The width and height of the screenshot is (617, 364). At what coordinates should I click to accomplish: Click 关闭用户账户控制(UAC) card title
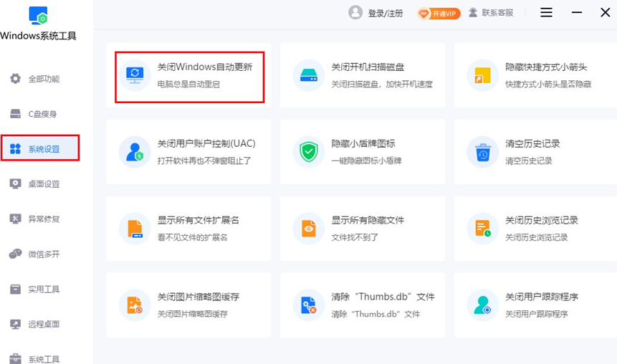click(x=206, y=143)
